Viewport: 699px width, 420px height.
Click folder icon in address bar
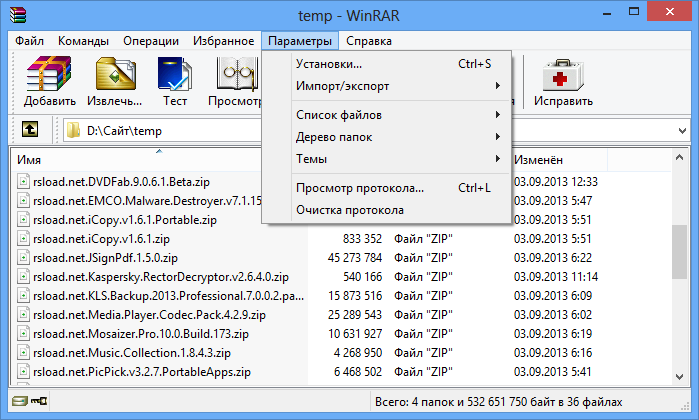[x=73, y=131]
